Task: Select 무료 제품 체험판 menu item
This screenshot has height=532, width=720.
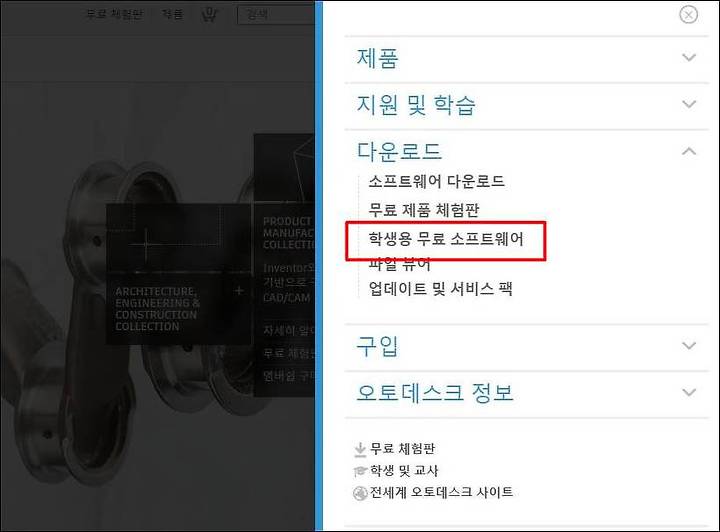Action: click(x=423, y=210)
